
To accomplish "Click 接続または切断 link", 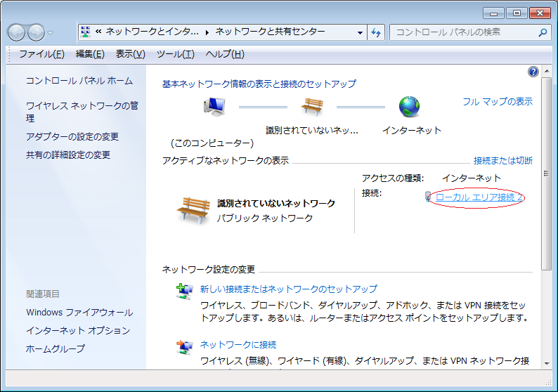I will (x=503, y=160).
